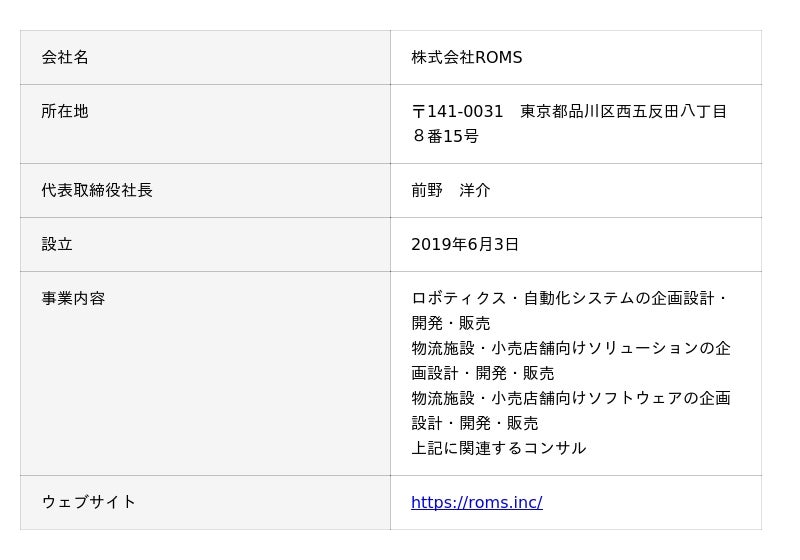Click the 物流施設 ソフトウェア description line
This screenshot has height=560, width=800.
[571, 398]
